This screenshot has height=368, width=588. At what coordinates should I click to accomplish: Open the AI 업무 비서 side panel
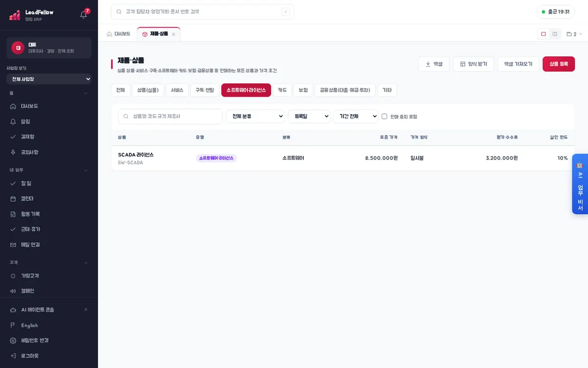580,184
